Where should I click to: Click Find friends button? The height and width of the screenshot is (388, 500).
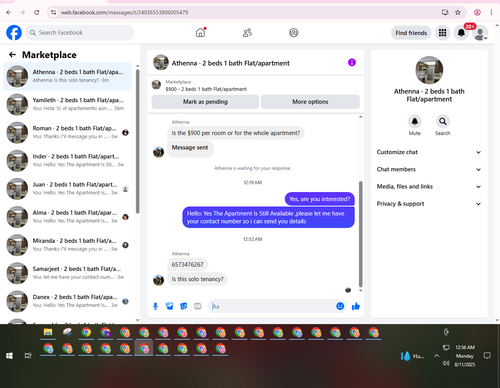pos(411,33)
